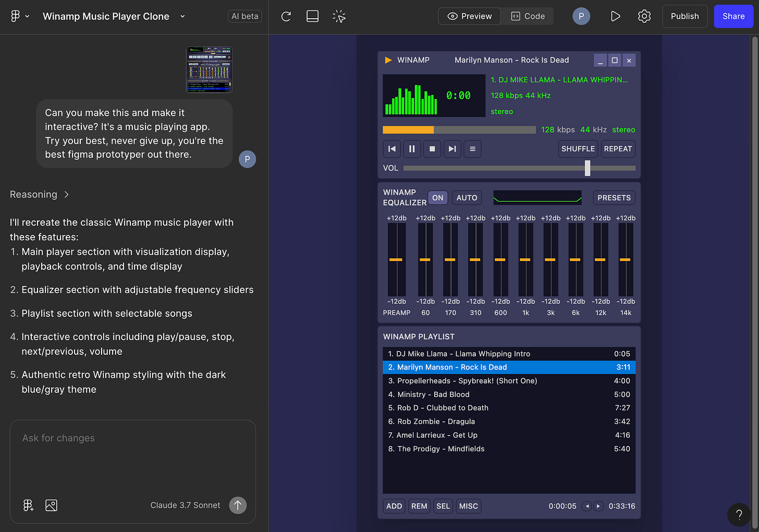Screen dimensions: 759x532
Task: Open the P user avatar in top bar
Action: (581, 16)
